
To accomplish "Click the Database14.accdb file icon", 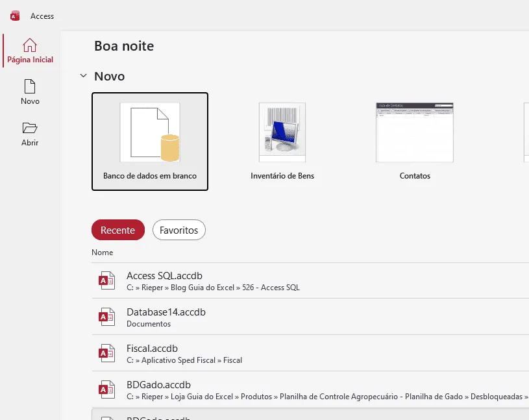I will click(x=106, y=317).
